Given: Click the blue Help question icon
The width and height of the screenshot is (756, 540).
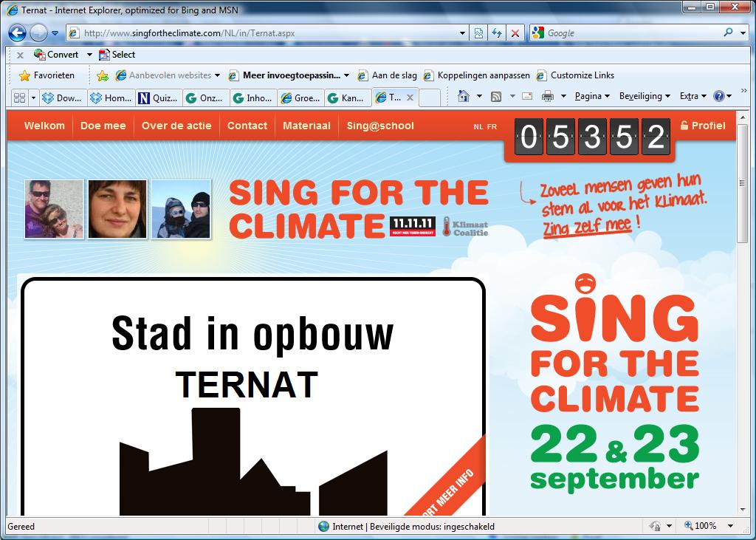Looking at the screenshot, I should (x=719, y=96).
